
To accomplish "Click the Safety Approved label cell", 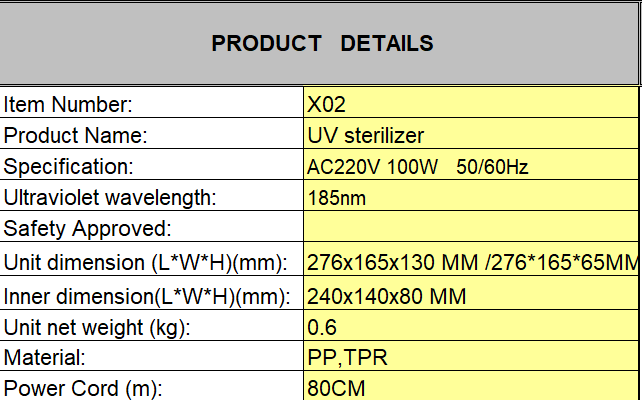I will pos(151,229).
